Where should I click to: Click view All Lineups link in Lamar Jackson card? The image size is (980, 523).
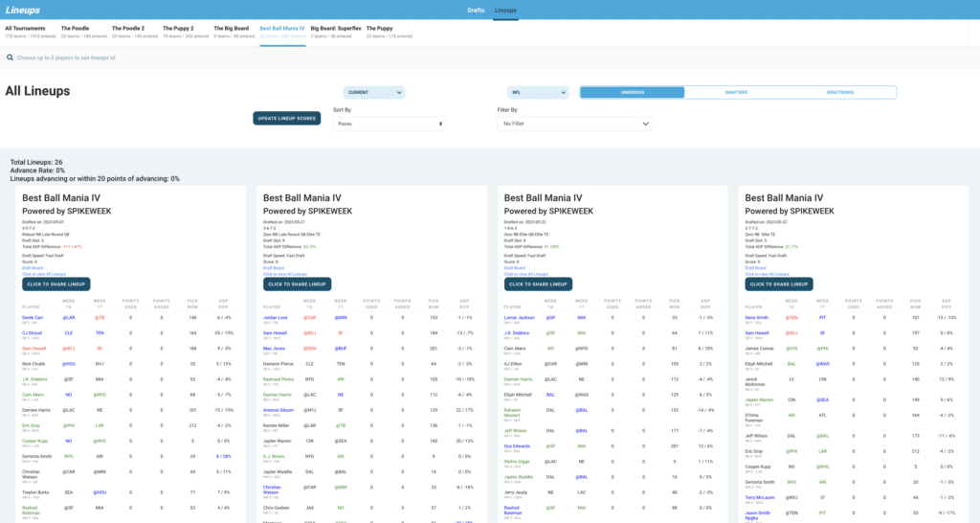tap(526, 274)
